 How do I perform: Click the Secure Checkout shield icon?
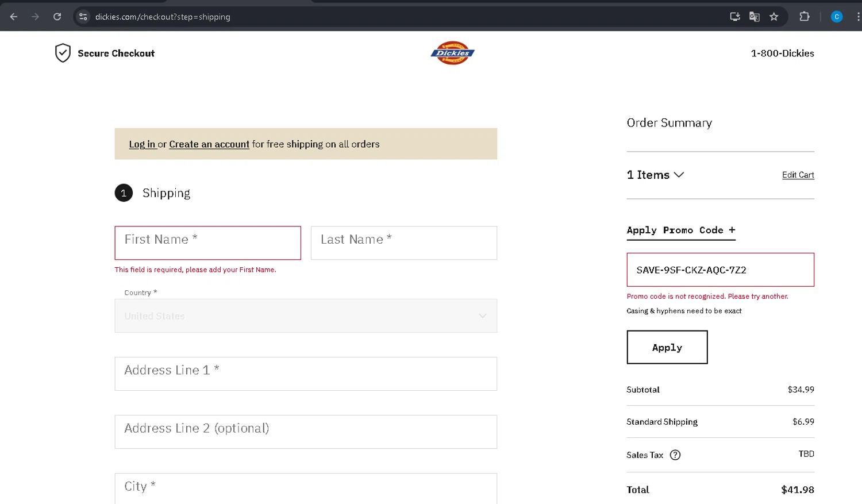pyautogui.click(x=63, y=53)
